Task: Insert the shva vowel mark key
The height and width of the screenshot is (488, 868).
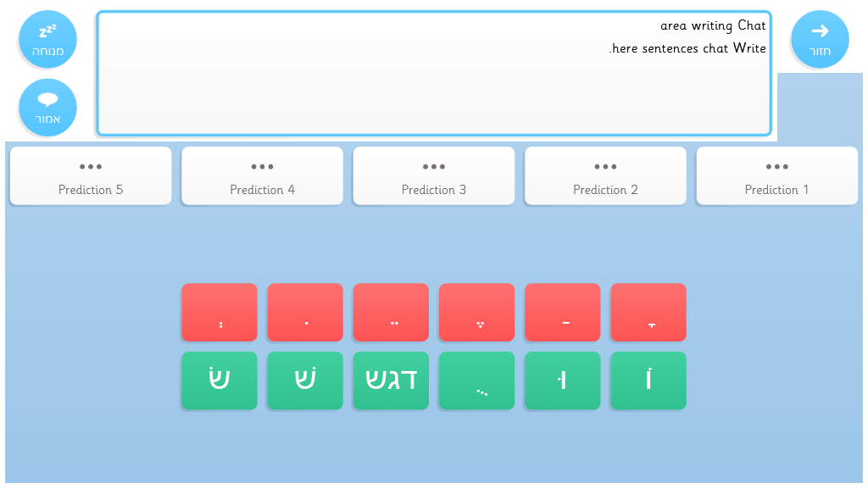Action: pos(219,313)
